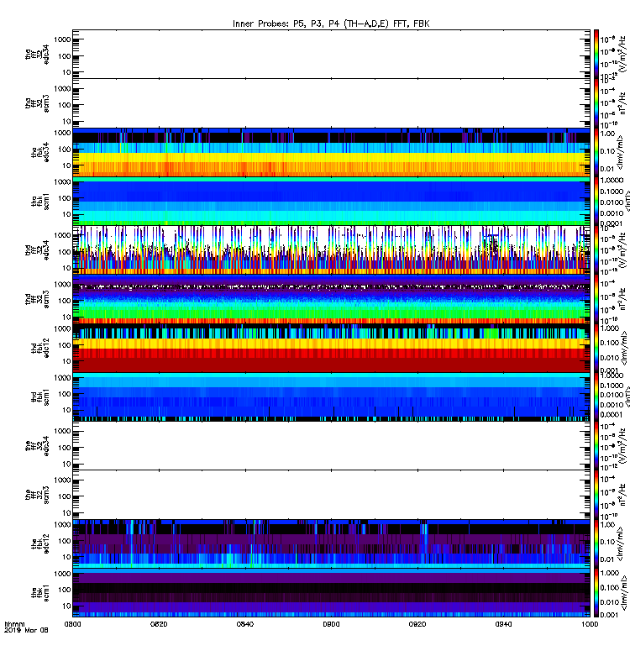Click the color bar beside the tha fbk edc34 panel
630x672 pixels.
[x=596, y=152]
